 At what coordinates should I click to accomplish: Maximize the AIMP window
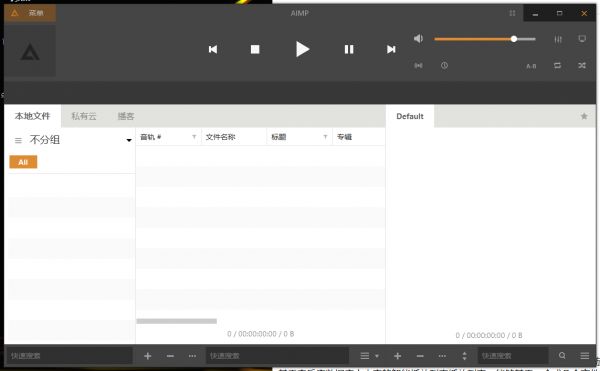coord(559,13)
